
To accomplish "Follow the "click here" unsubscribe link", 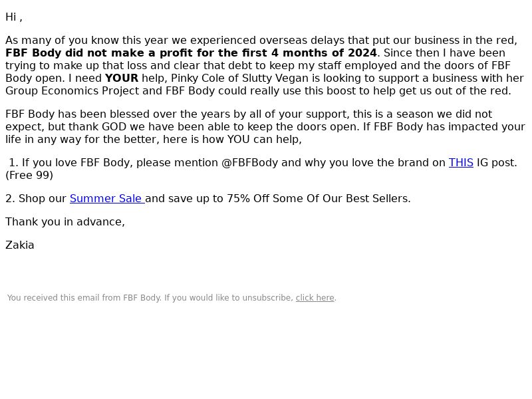I will pos(315,298).
